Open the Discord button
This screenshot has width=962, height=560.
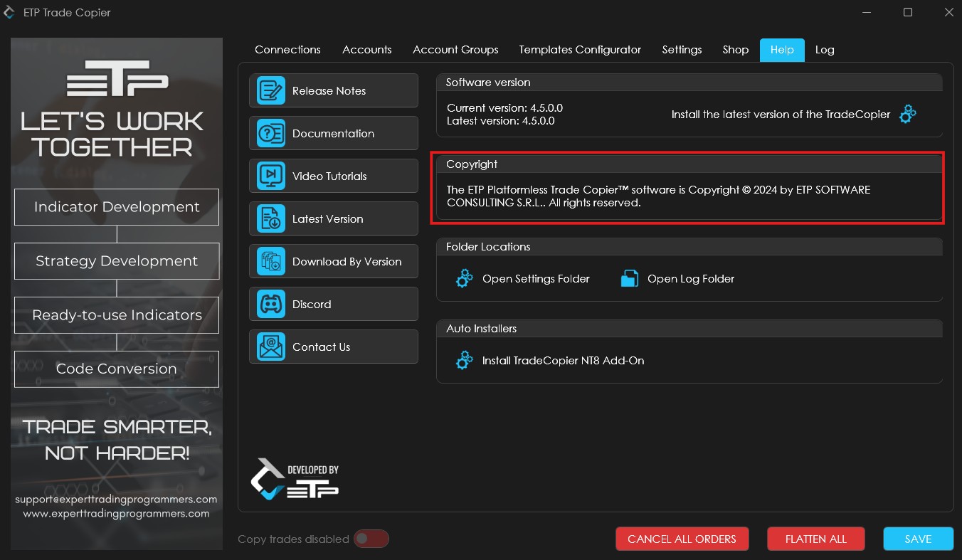click(334, 305)
